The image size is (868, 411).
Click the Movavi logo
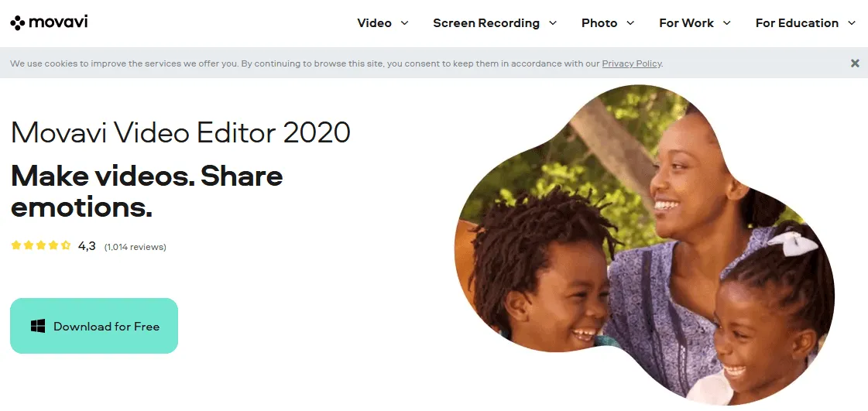(49, 22)
